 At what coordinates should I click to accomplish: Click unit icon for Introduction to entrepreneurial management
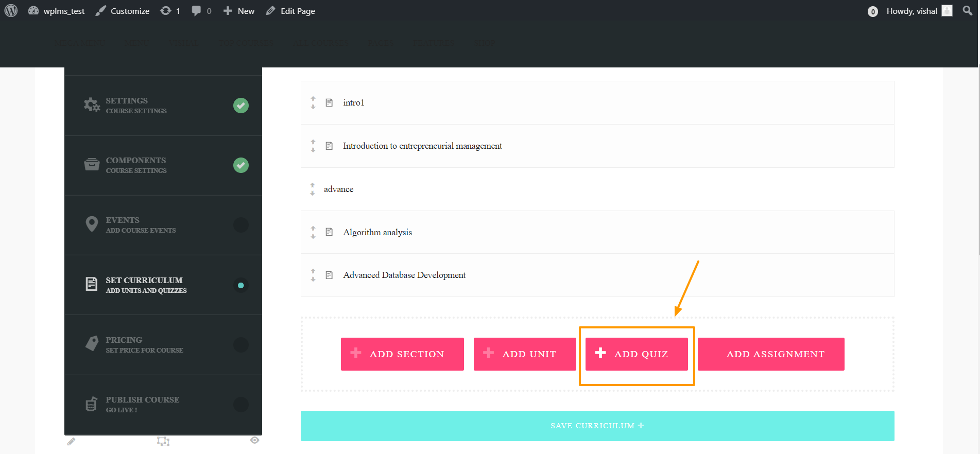329,146
